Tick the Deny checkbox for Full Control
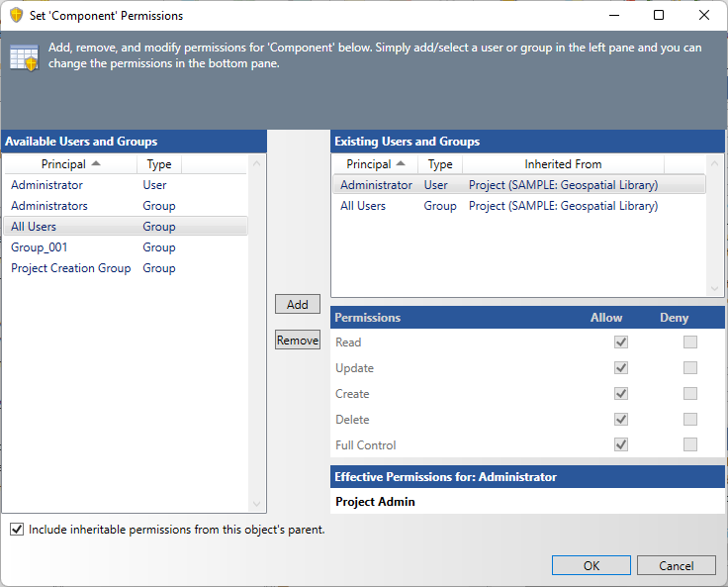728x587 pixels. pos(690,445)
